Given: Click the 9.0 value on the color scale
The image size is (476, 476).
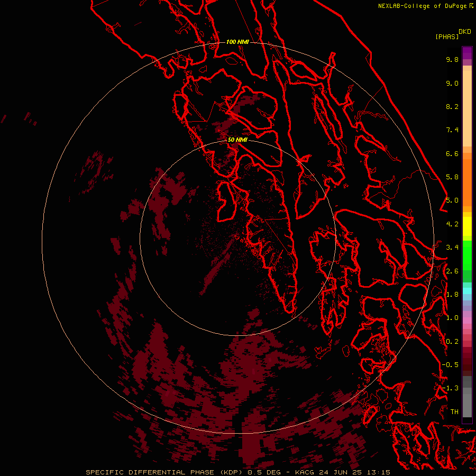Looking at the screenshot, I should 452,83.
